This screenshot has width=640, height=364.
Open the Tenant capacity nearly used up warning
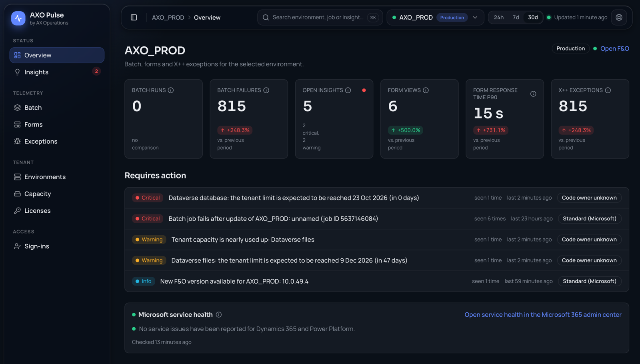(376, 240)
